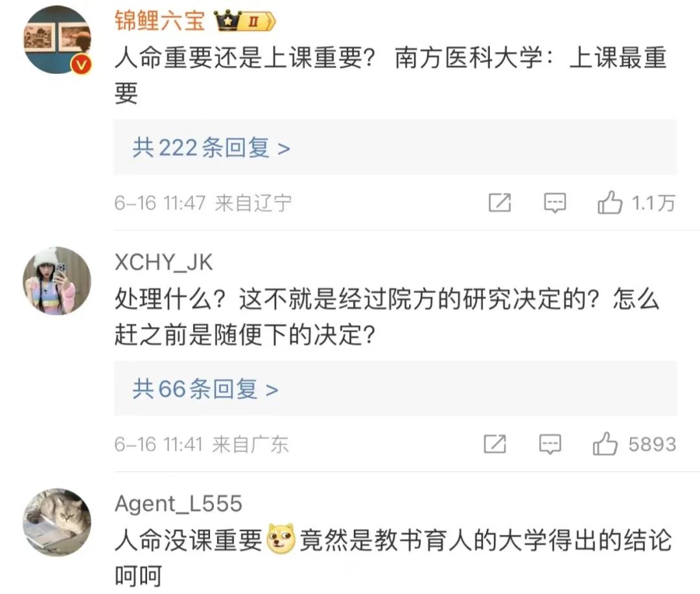Open XCHY_JK's selfie avatar
This screenshot has height=594, width=700.
[56, 281]
